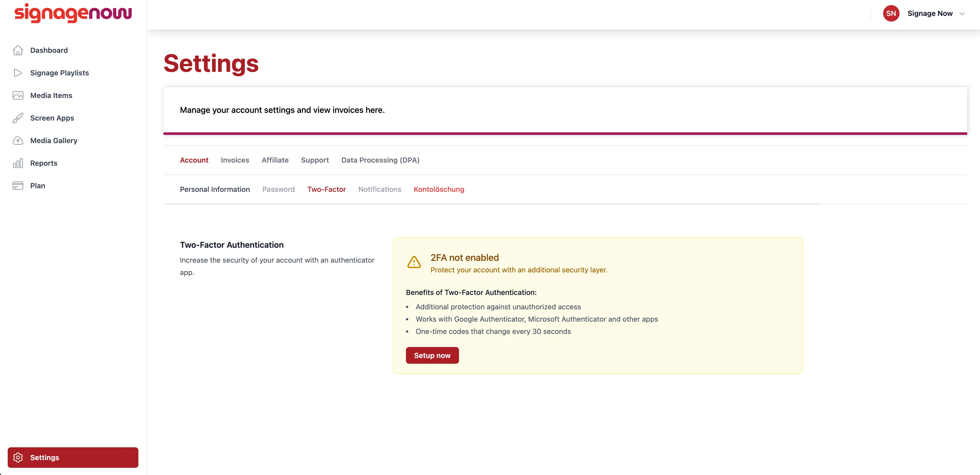Click "Increase the security of your account" text

pos(277,266)
